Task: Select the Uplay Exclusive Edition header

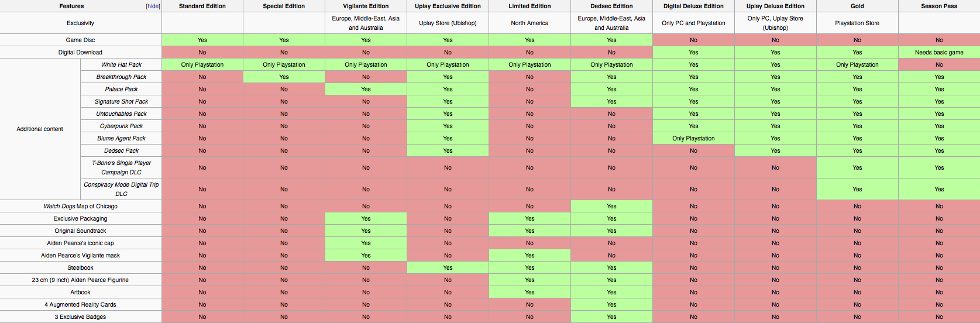Action: (448, 6)
